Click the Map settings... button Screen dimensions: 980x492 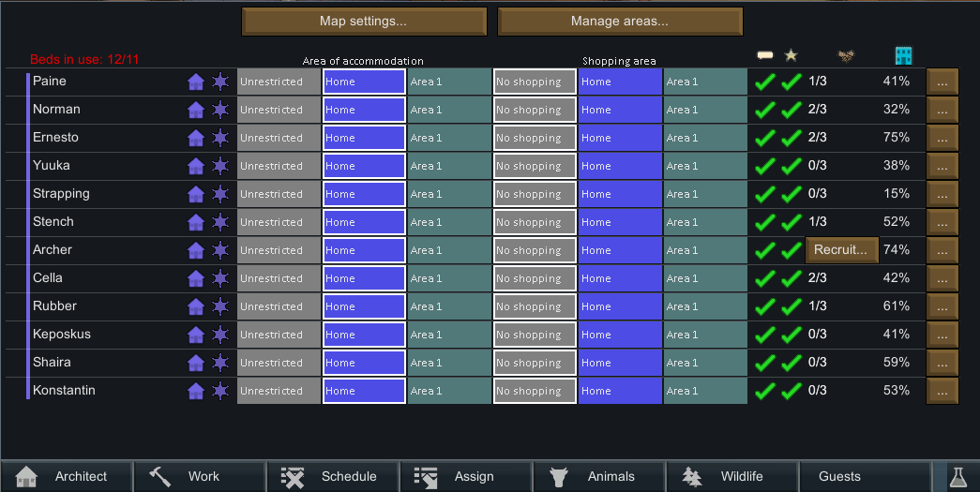364,22
